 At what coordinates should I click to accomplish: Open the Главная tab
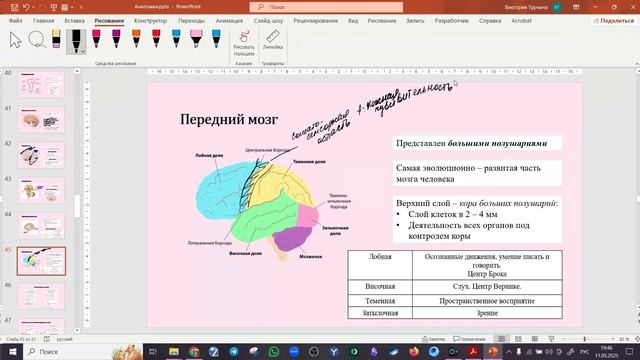point(44,20)
